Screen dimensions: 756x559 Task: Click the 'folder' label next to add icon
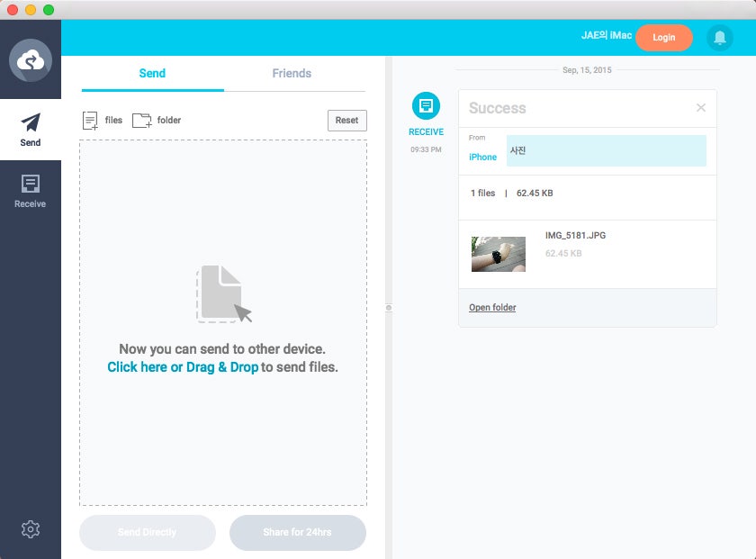point(169,120)
